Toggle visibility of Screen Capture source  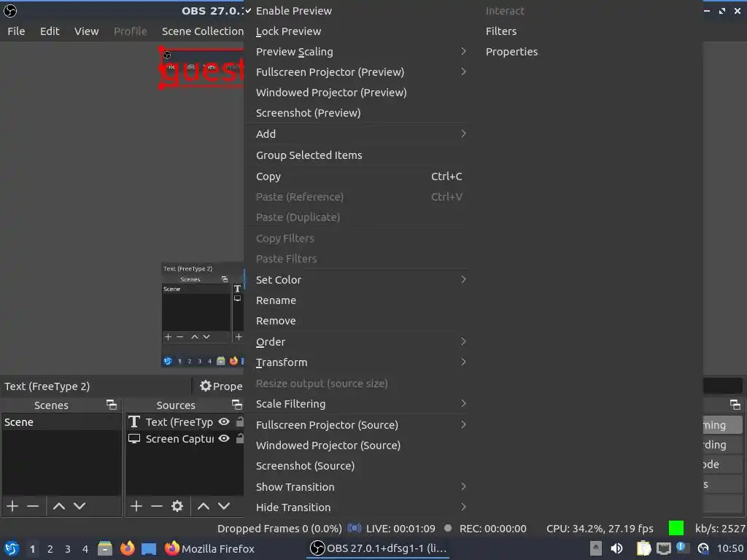tap(224, 438)
